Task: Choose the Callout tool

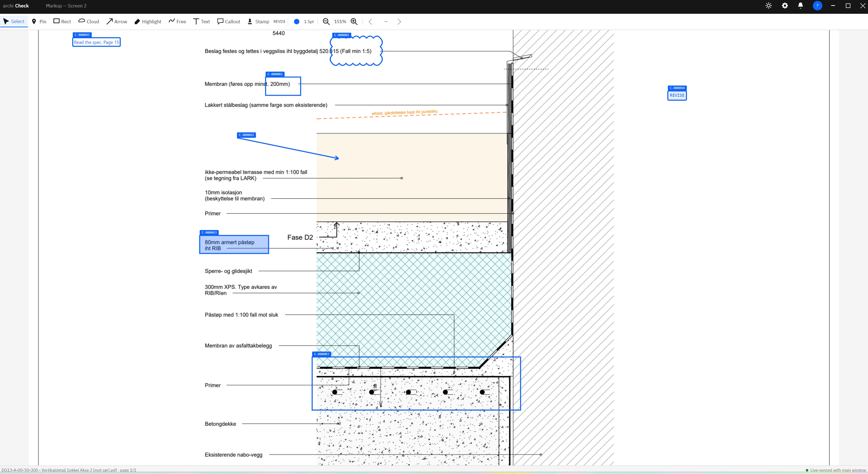Action: point(229,21)
